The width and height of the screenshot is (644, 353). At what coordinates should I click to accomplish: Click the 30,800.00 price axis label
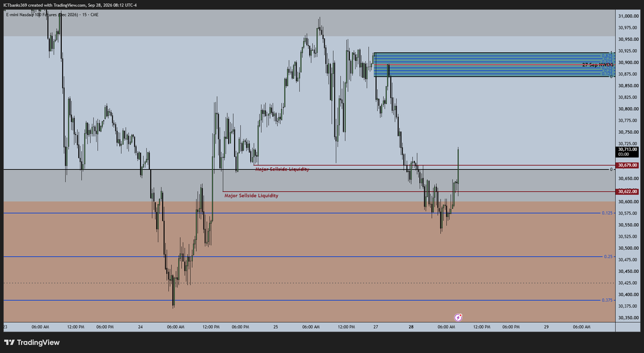(x=628, y=109)
